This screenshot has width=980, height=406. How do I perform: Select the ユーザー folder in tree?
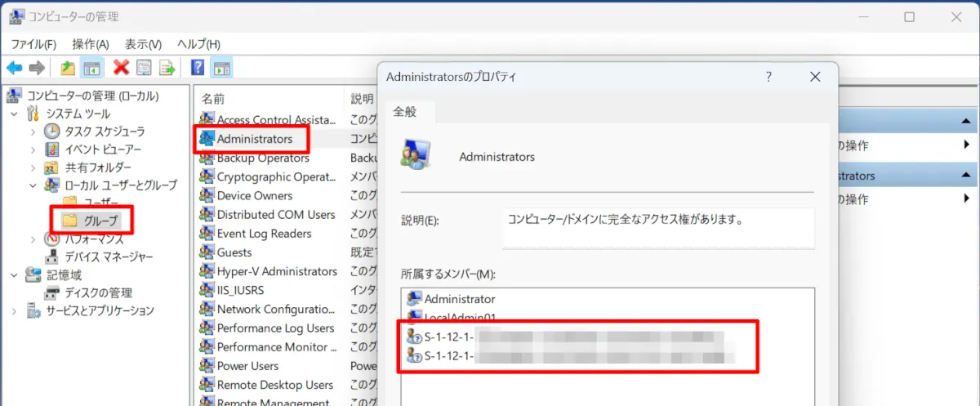[102, 202]
